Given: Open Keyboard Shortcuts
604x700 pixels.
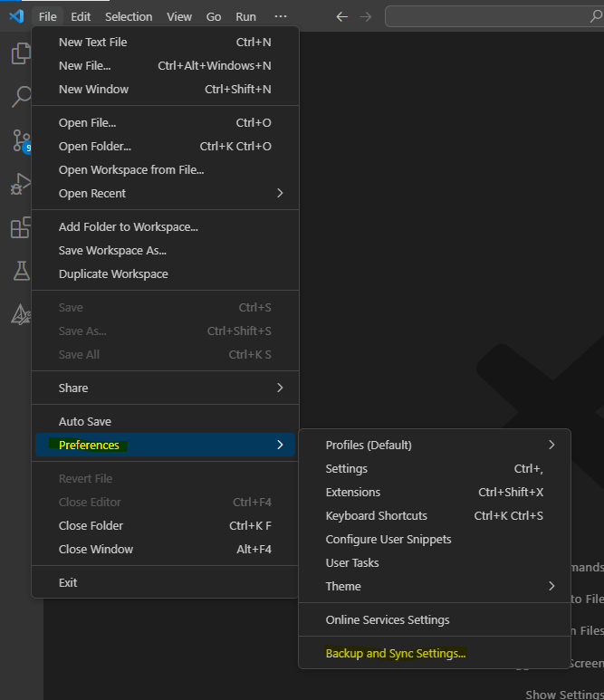Looking at the screenshot, I should pyautogui.click(x=435, y=516).
